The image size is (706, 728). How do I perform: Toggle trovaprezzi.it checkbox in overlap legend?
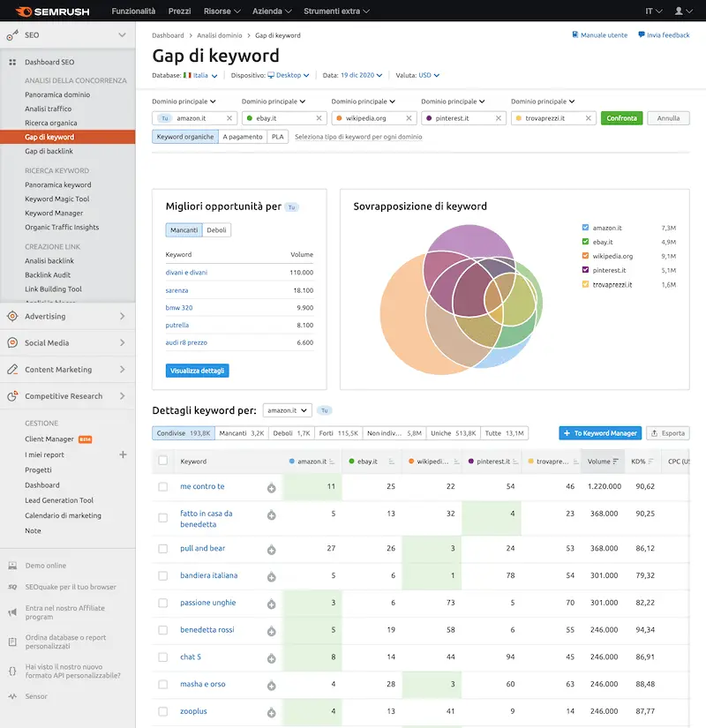pos(585,284)
